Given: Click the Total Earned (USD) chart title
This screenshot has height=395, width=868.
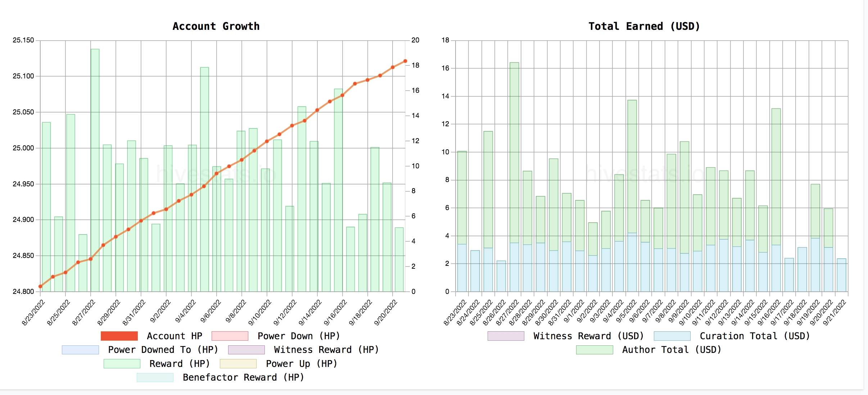Looking at the screenshot, I should [644, 26].
